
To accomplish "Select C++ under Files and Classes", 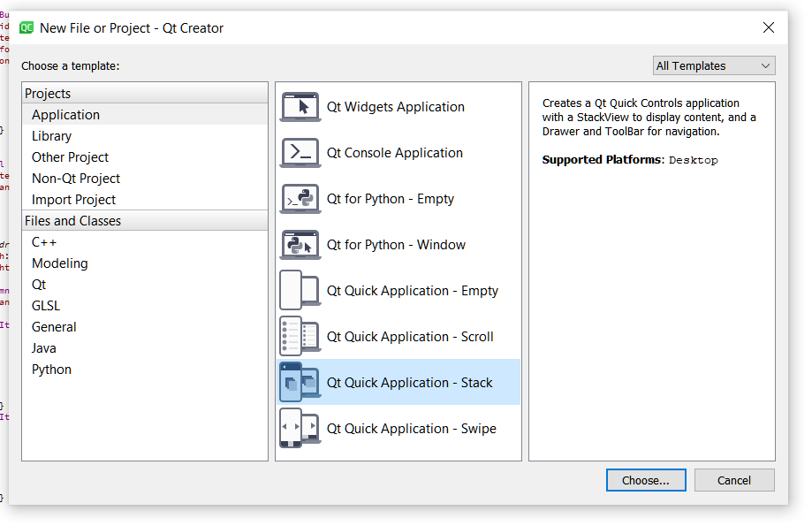I will click(x=44, y=242).
